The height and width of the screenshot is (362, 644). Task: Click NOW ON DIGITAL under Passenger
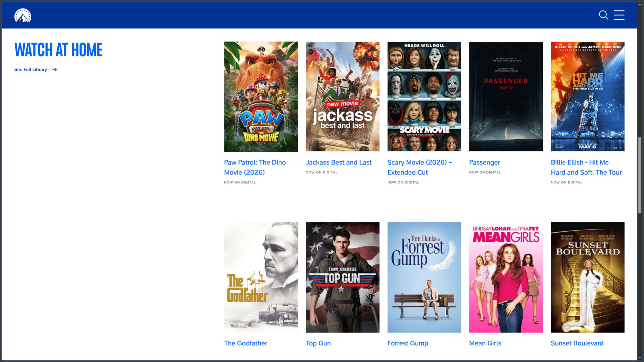485,172
